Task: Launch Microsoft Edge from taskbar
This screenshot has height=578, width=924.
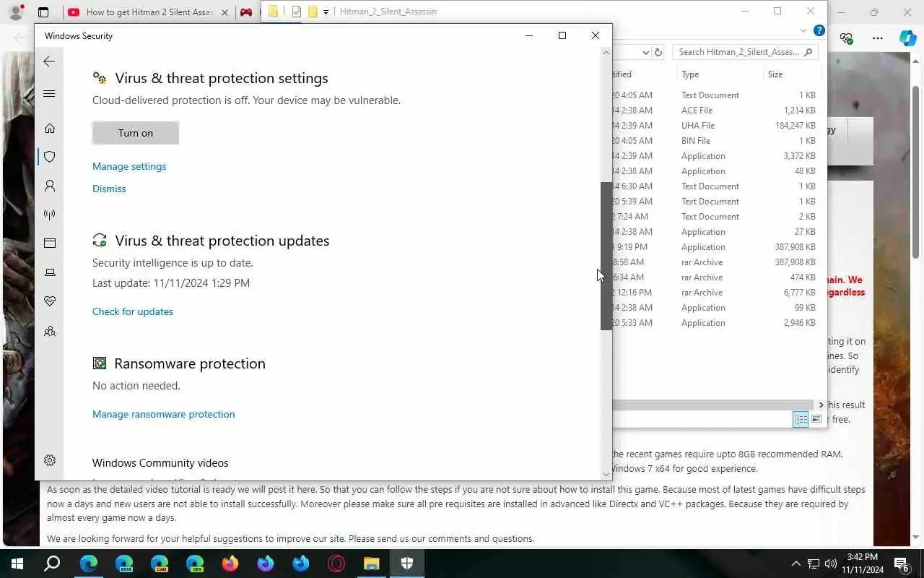Action: (x=89, y=564)
